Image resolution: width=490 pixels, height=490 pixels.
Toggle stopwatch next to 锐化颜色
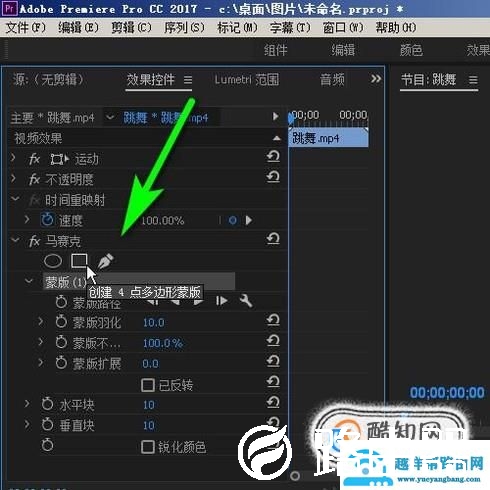click(x=47, y=445)
